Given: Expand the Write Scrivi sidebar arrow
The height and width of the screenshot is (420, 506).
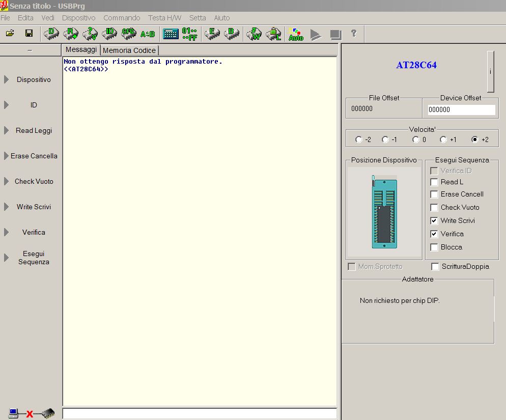Looking at the screenshot, I should point(6,207).
